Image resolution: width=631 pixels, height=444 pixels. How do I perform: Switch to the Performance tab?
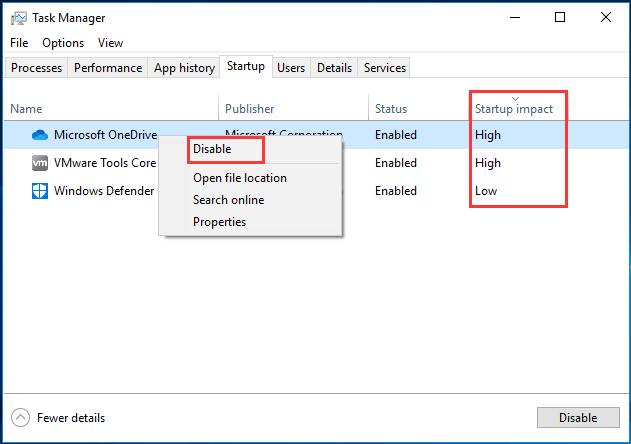(108, 68)
